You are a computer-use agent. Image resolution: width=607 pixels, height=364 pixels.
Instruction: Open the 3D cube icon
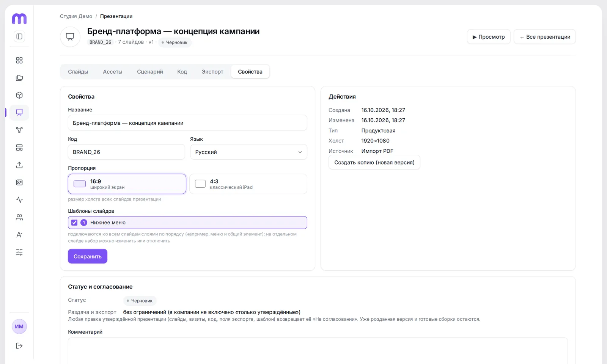19,95
